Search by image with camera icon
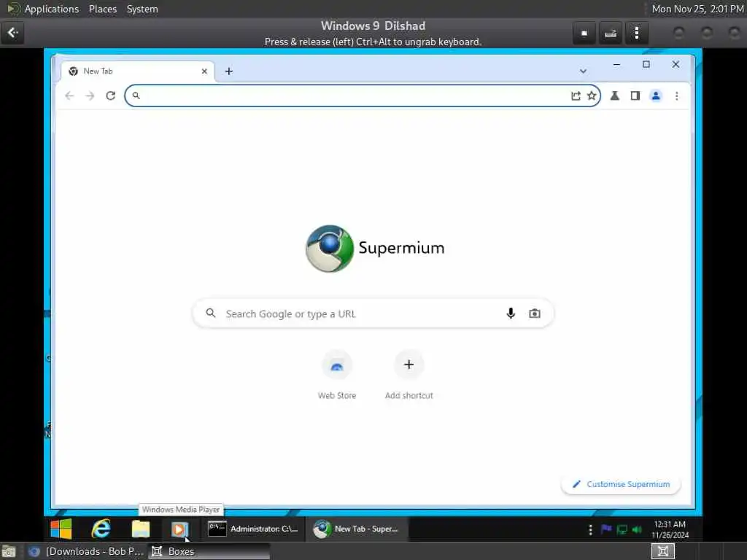This screenshot has height=560, width=747. click(535, 314)
